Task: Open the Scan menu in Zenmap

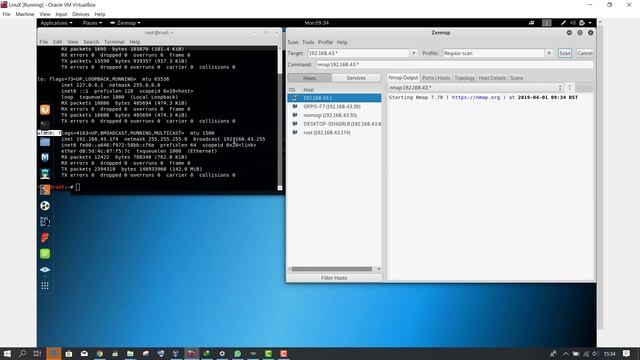Action: click(293, 42)
